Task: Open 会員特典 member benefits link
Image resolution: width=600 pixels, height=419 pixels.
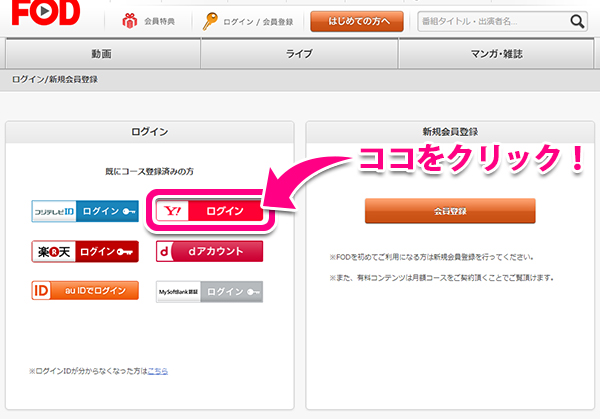Action: [159, 21]
